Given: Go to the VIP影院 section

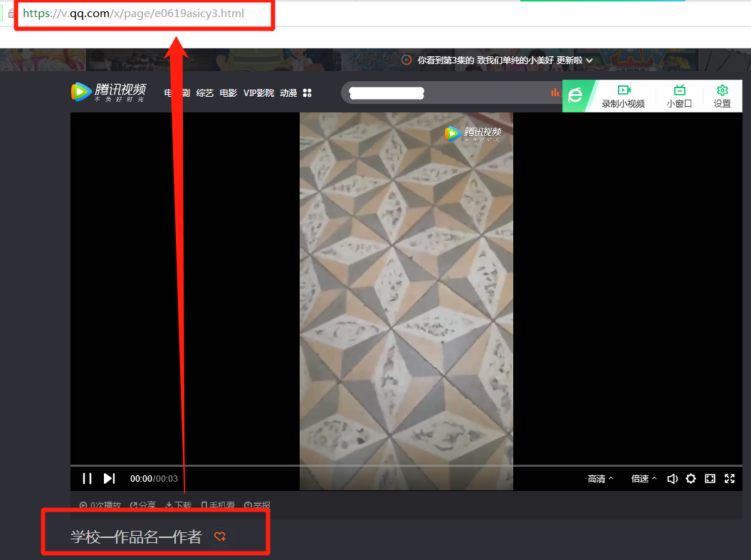Looking at the screenshot, I should point(258,93).
